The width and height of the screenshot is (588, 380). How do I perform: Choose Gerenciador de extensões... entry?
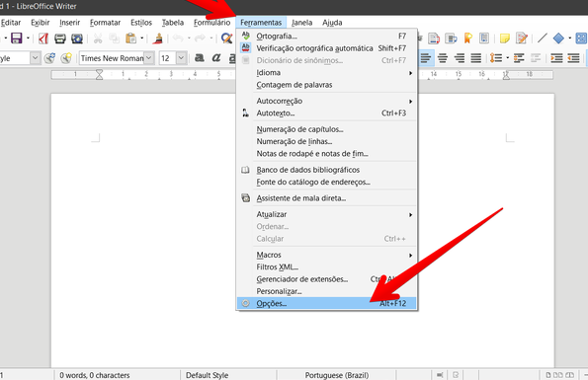(x=327, y=279)
